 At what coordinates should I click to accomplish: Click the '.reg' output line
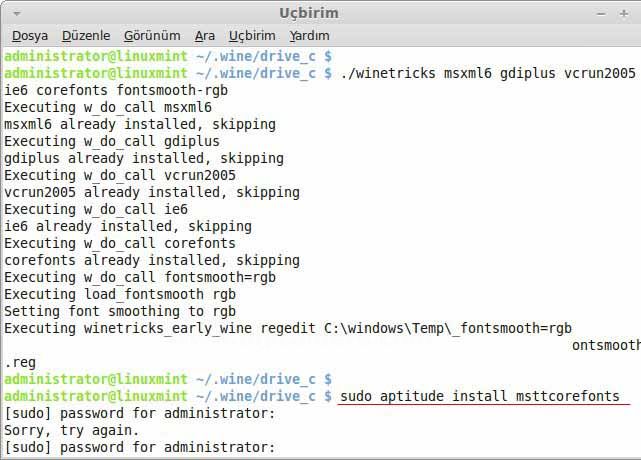[20, 362]
